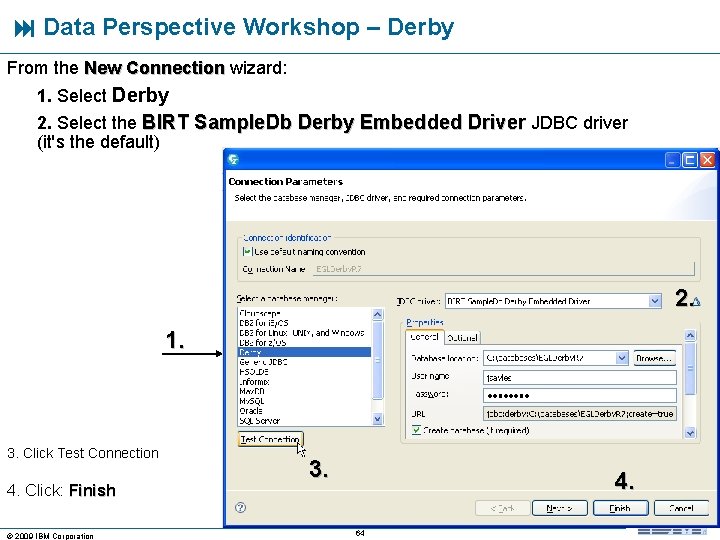Open the Database location dropdown arrow
The height and width of the screenshot is (540, 720).
pos(621,358)
